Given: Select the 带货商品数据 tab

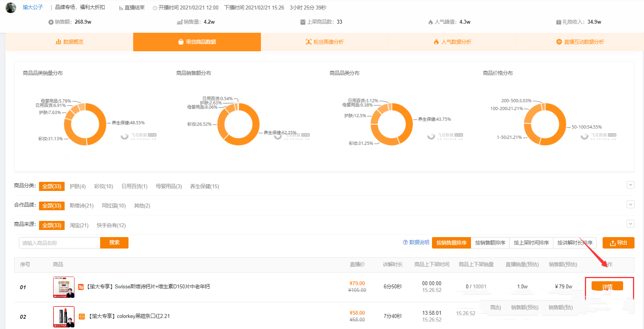Looking at the screenshot, I should click(x=197, y=42).
